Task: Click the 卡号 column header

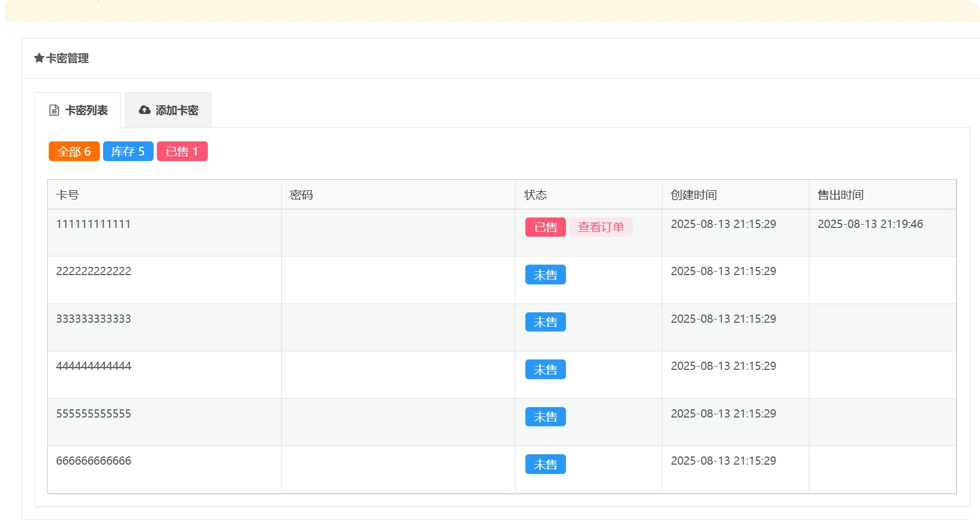Action: coord(67,195)
